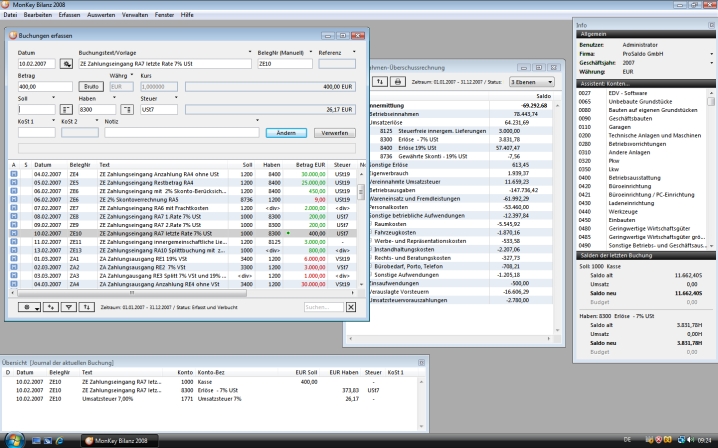The height and width of the screenshot is (448, 718).
Task: Click the Verwerfen button
Action: pyautogui.click(x=336, y=132)
